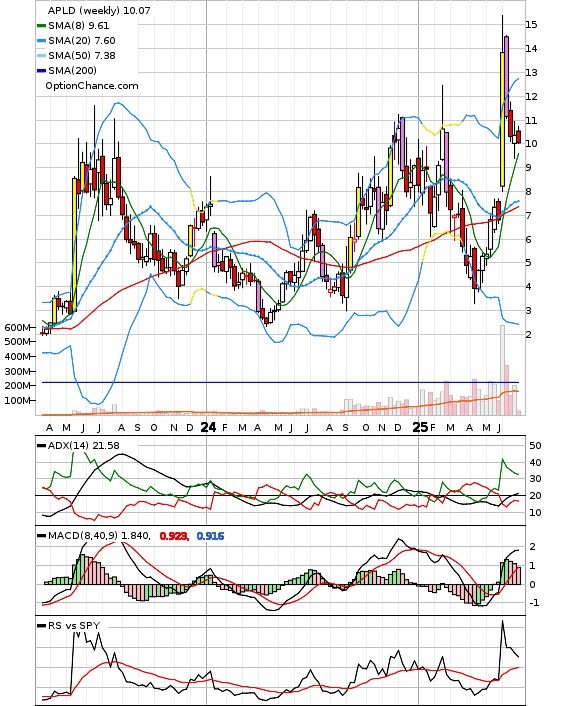The width and height of the screenshot is (566, 706).
Task: Click the tallest gray volume bar in June
Action: pyautogui.click(x=503, y=370)
